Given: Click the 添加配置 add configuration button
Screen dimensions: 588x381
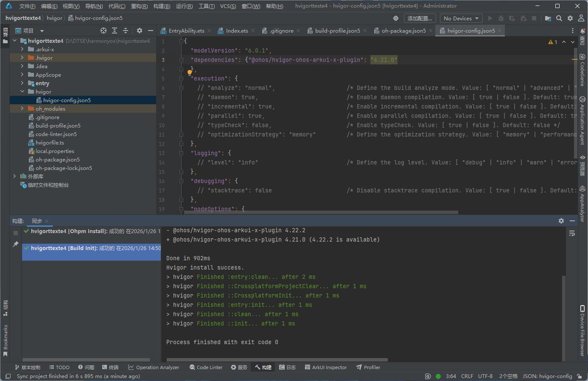Looking at the screenshot, I should pos(420,18).
